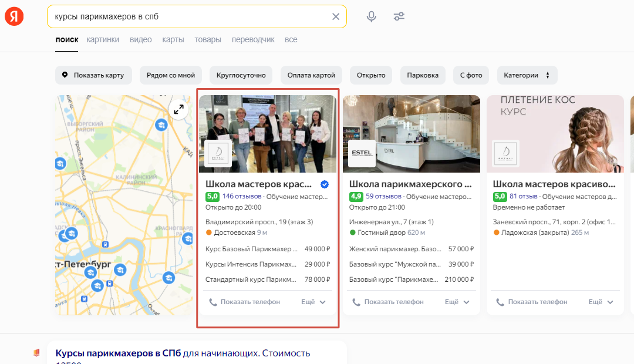Click the Гостиный двор metro station label
634x364 pixels.
tap(382, 232)
